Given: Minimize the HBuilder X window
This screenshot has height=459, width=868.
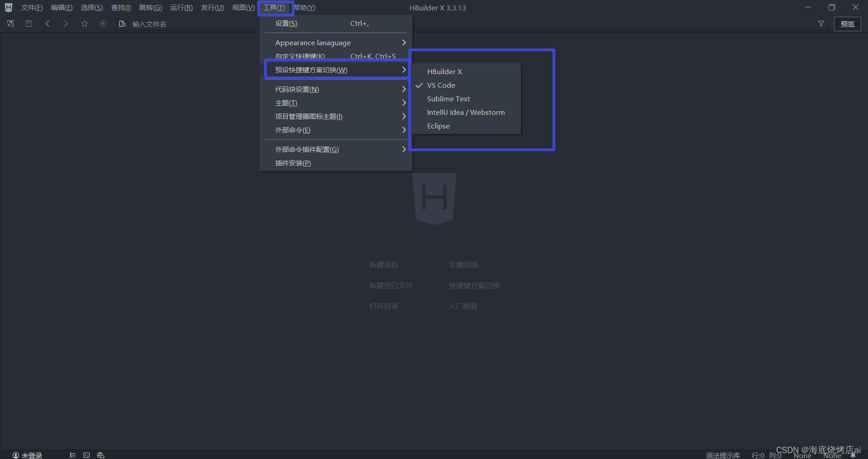Looking at the screenshot, I should [x=808, y=7].
